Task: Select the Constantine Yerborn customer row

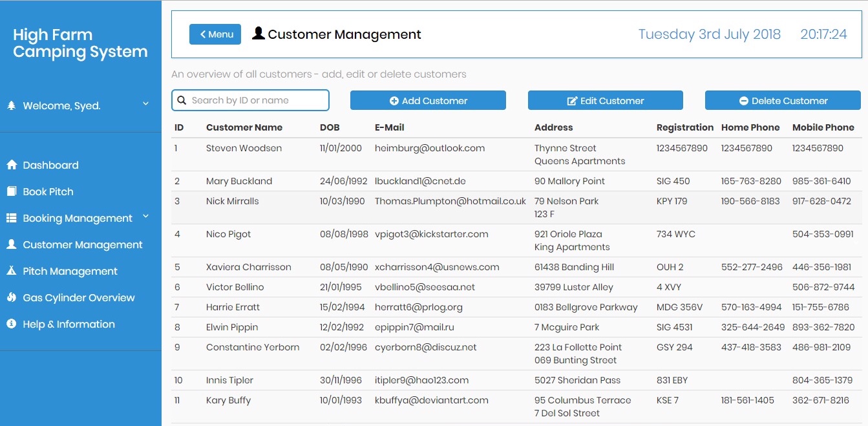Action: tap(516, 354)
